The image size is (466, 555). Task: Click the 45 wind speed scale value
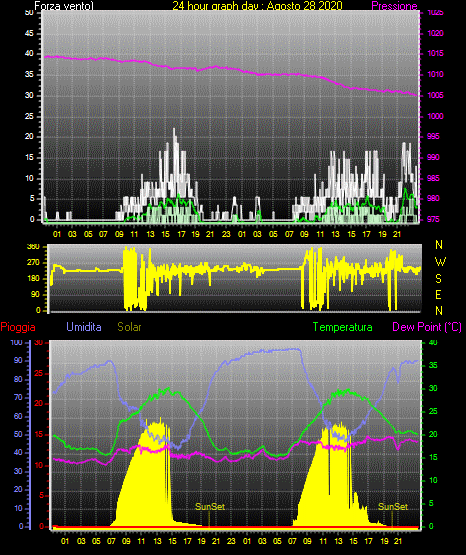coord(29,34)
